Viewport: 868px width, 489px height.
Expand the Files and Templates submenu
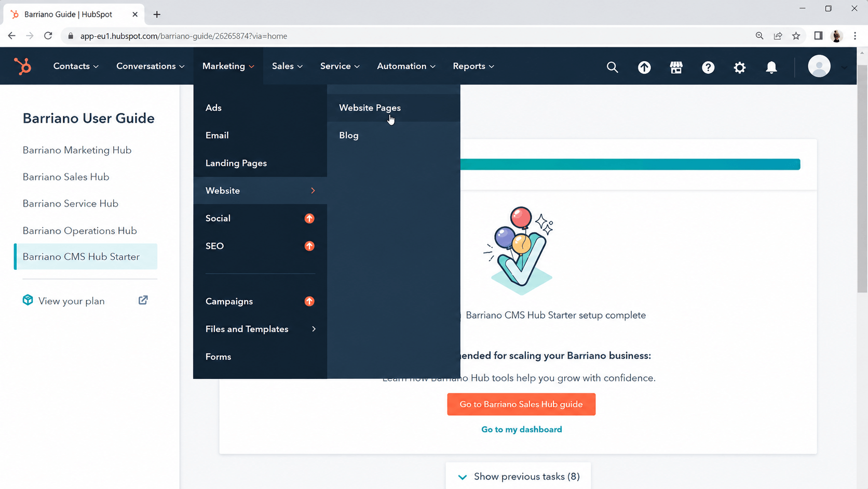pos(260,329)
